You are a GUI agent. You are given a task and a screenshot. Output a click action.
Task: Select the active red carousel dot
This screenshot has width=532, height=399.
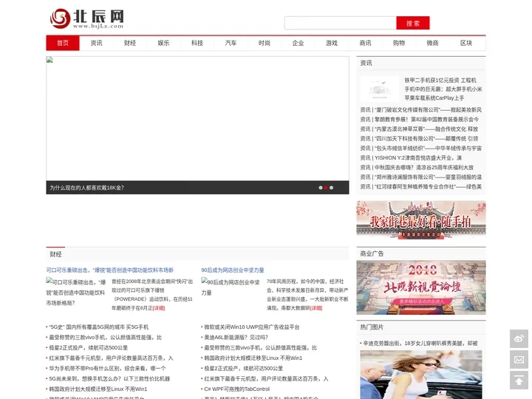[326, 188]
